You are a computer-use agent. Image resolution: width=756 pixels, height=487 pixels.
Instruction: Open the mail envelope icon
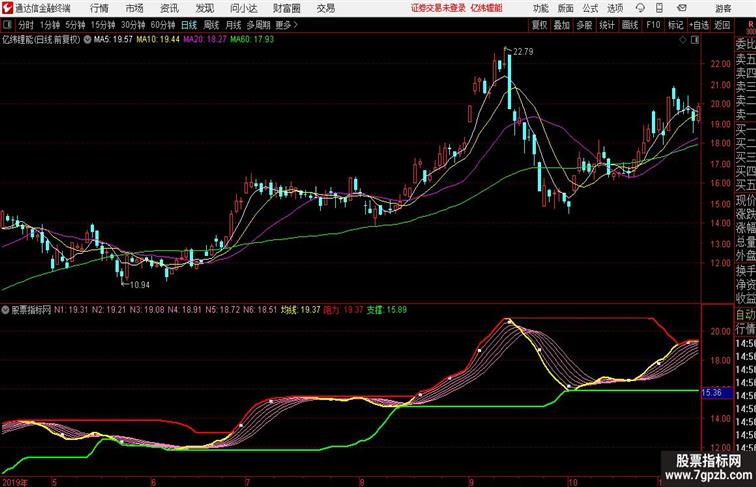click(682, 8)
